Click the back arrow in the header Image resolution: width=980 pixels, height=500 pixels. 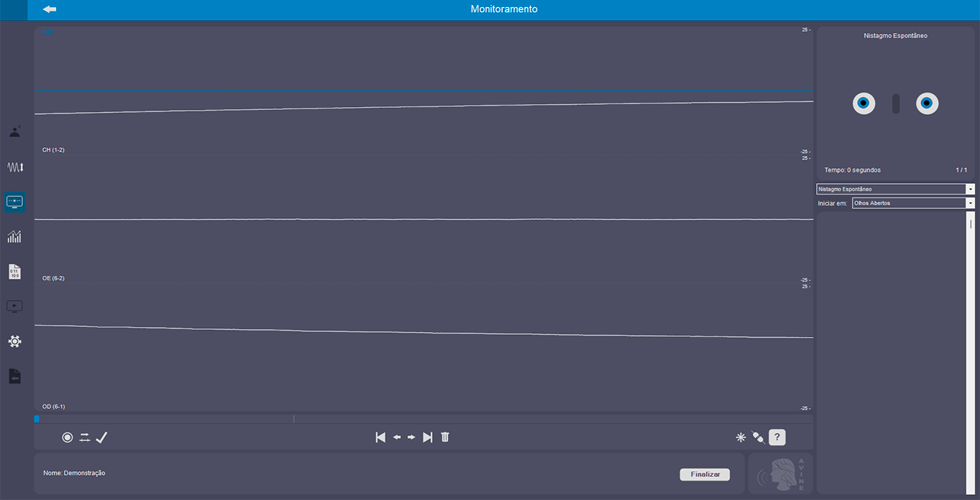pyautogui.click(x=50, y=9)
